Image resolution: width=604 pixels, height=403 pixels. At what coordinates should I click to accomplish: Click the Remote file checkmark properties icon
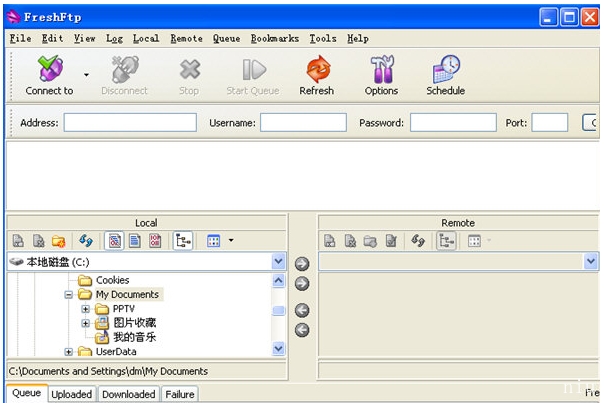click(391, 241)
